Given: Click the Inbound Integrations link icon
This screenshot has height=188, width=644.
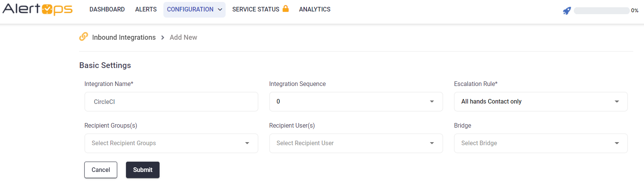Looking at the screenshot, I should click(x=84, y=36).
